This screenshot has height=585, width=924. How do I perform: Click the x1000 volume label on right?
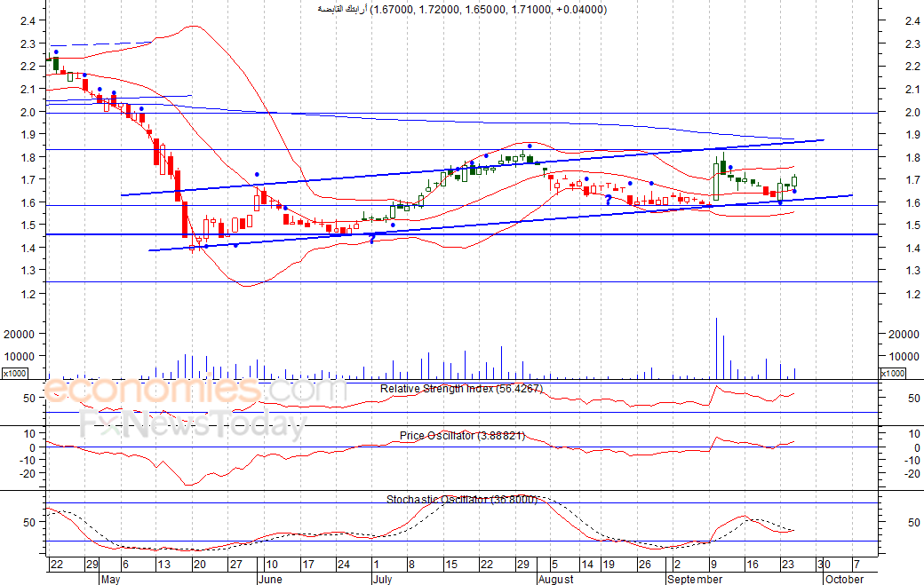point(892,374)
